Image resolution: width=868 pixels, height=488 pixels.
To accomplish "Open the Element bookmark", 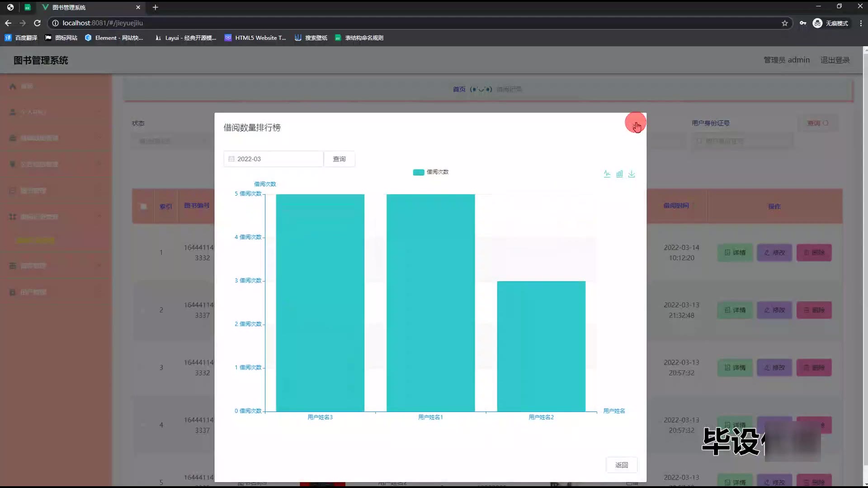I will click(114, 38).
